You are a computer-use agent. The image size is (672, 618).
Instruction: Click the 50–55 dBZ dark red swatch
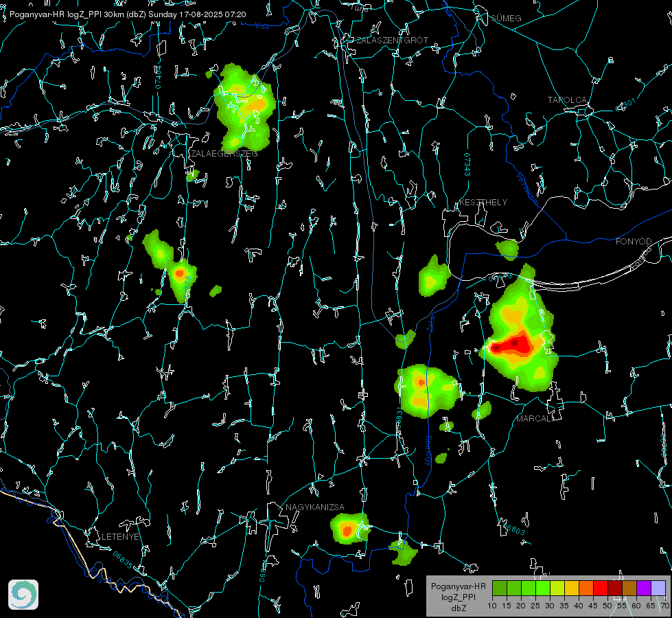616,588
